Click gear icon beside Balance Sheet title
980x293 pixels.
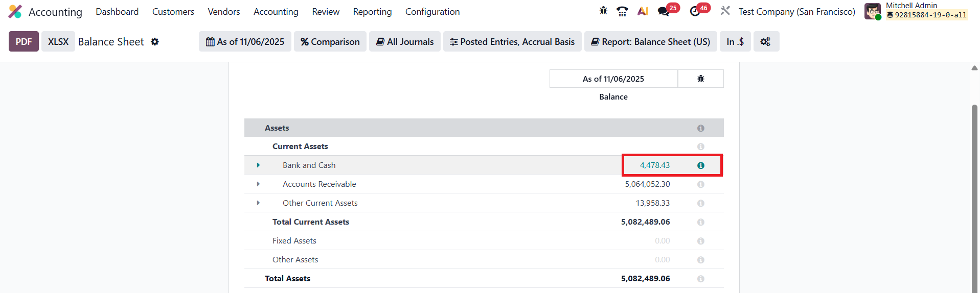click(x=155, y=42)
